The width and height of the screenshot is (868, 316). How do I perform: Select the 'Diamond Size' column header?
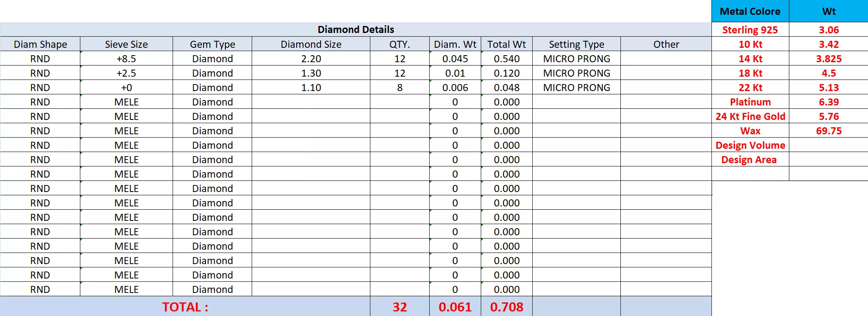(x=311, y=44)
